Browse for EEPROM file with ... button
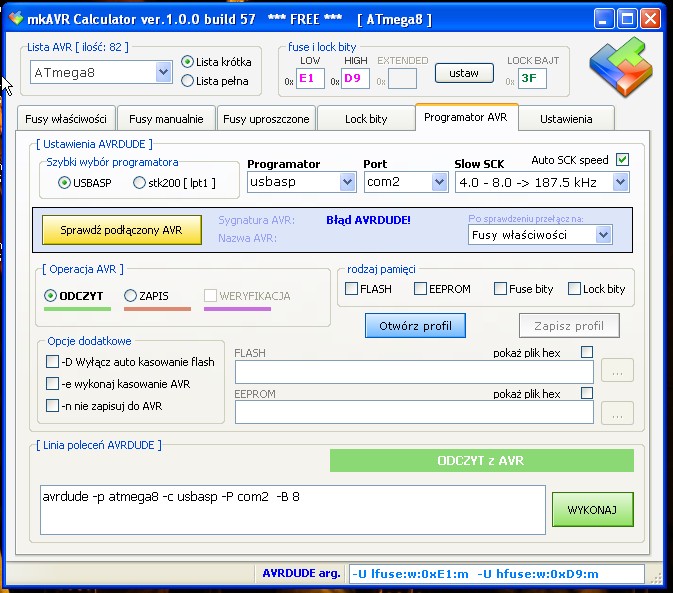This screenshot has width=673, height=593. point(617,413)
